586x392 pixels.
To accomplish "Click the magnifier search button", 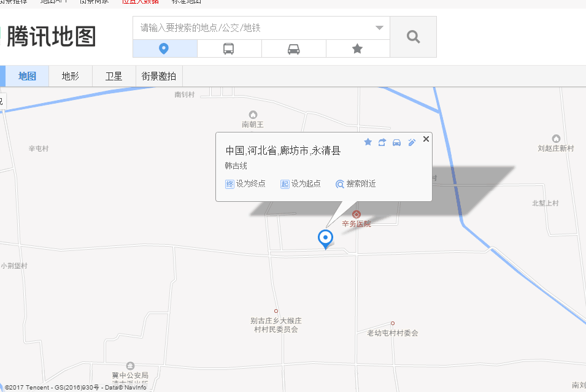I will click(413, 37).
